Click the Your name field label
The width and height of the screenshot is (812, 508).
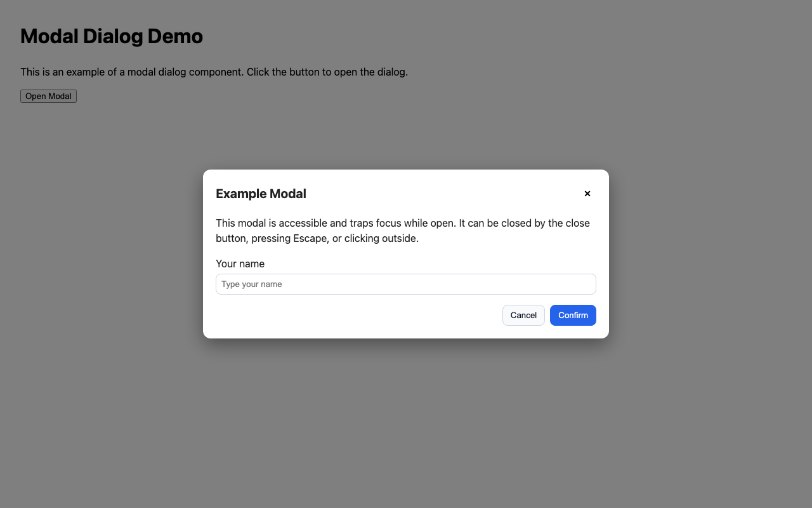coord(240,264)
